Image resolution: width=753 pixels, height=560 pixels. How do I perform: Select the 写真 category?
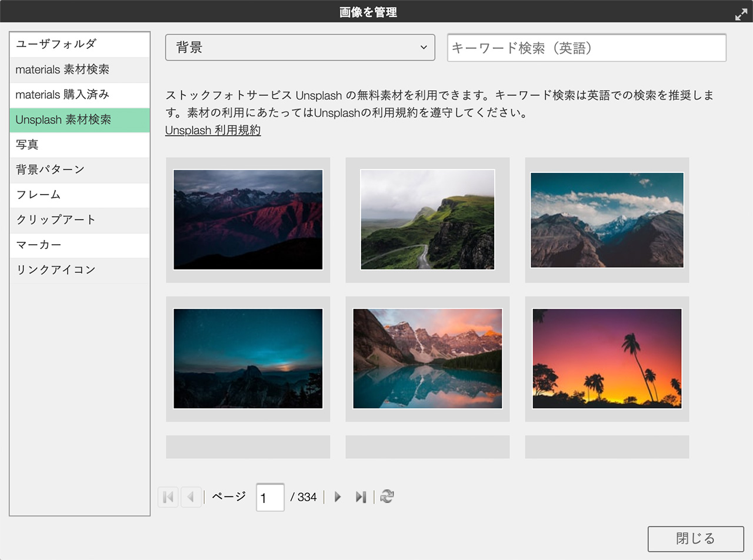click(79, 145)
